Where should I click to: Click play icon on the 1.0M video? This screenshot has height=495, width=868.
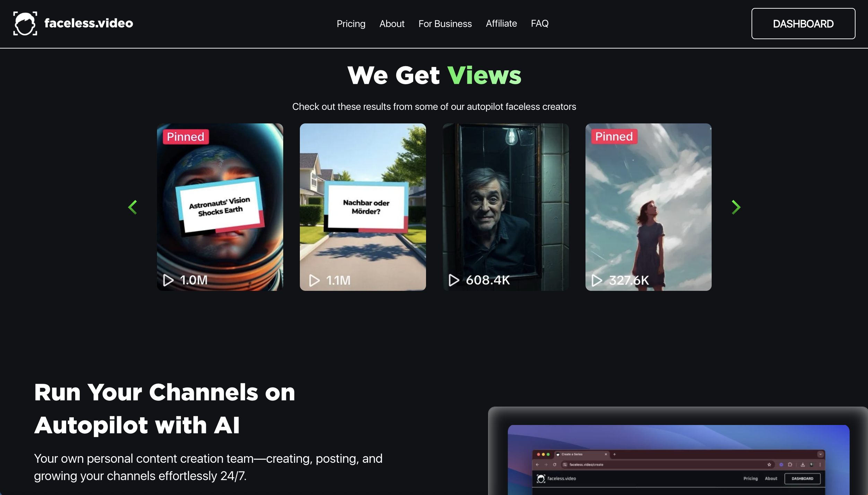tap(168, 280)
